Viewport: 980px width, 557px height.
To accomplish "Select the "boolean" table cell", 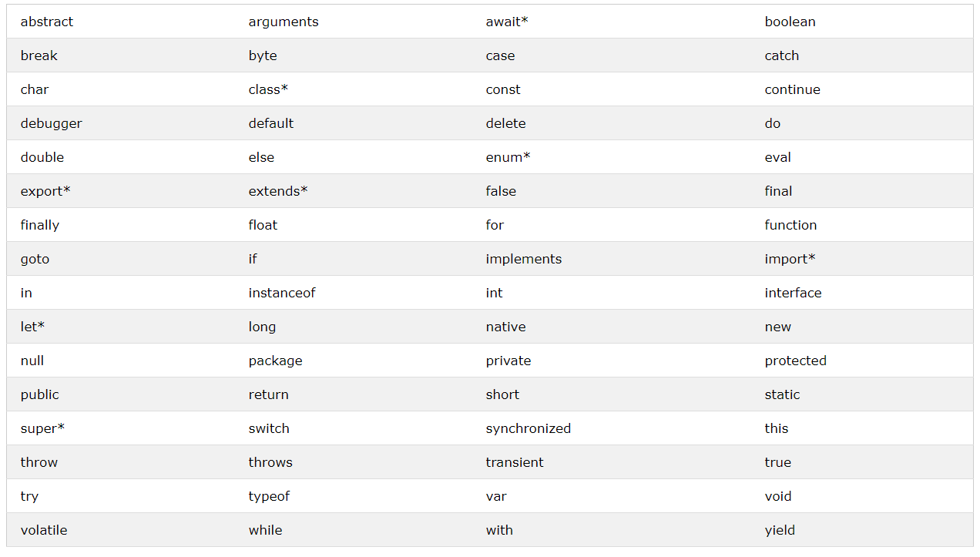I will 790,22.
